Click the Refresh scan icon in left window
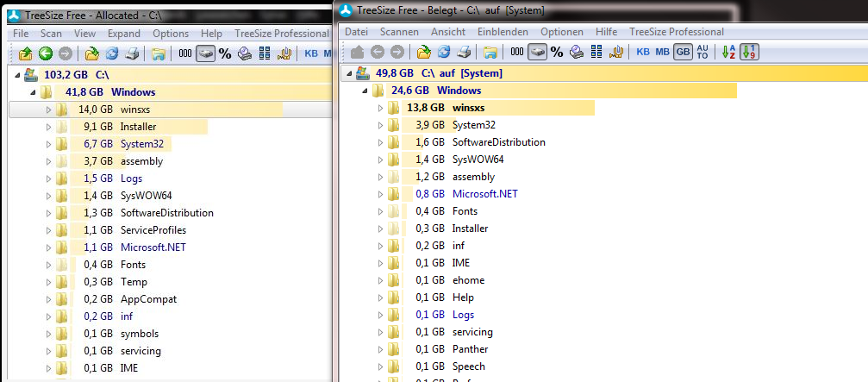This screenshot has width=868, height=382. pyautogui.click(x=112, y=53)
